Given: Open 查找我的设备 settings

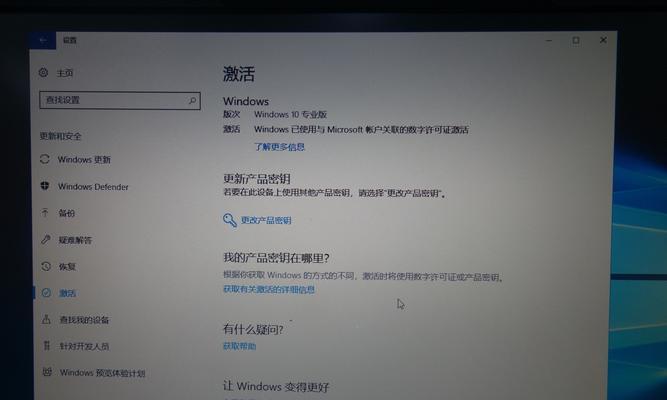Looking at the screenshot, I should [84, 320].
